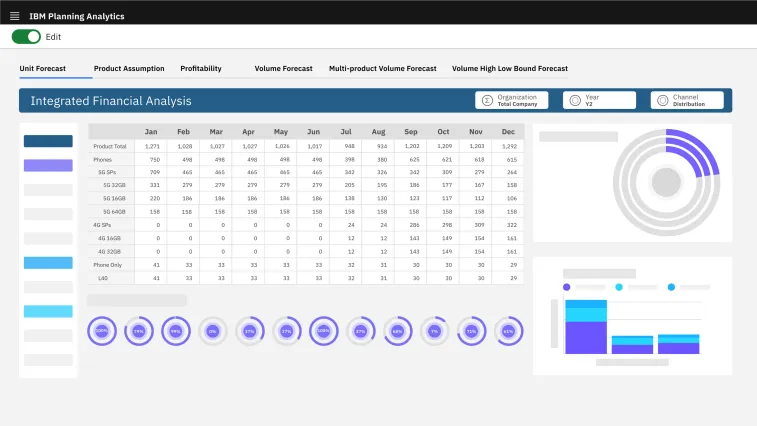Open the Channel Distribution selector
The height and width of the screenshot is (426, 757).
687,100
